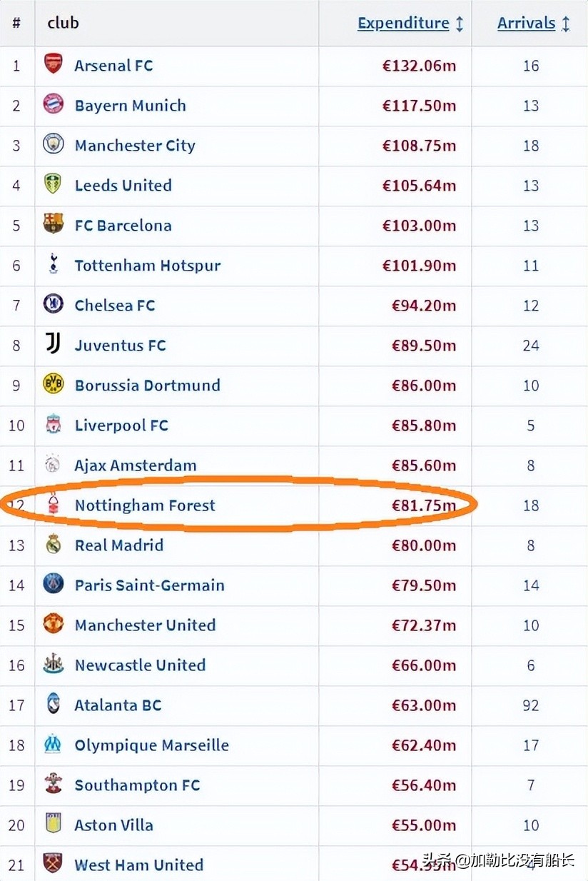Click the Manchester United crest
This screenshot has height=881, width=588.
click(x=53, y=624)
